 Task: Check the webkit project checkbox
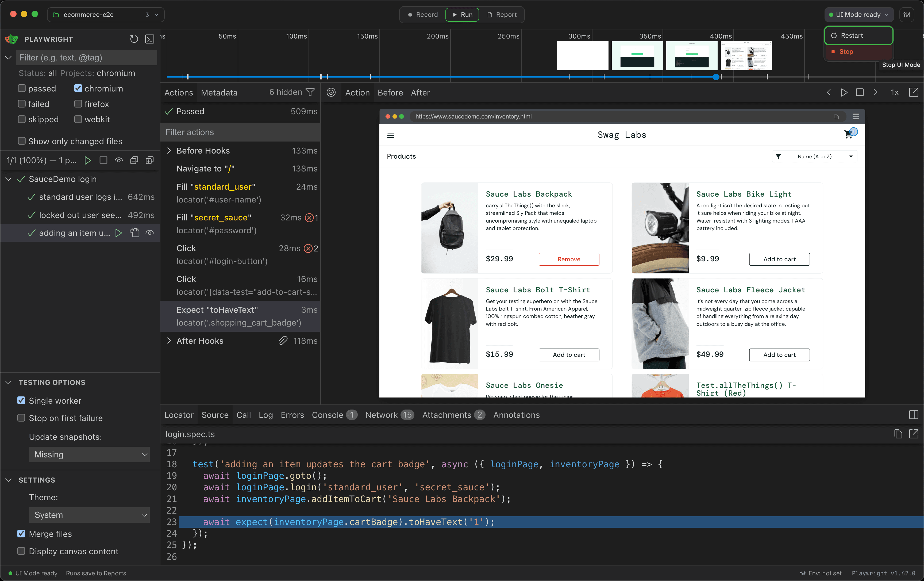pos(78,119)
